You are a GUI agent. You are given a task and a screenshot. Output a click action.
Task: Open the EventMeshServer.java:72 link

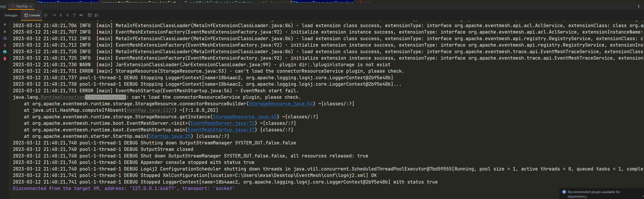coord(222,123)
